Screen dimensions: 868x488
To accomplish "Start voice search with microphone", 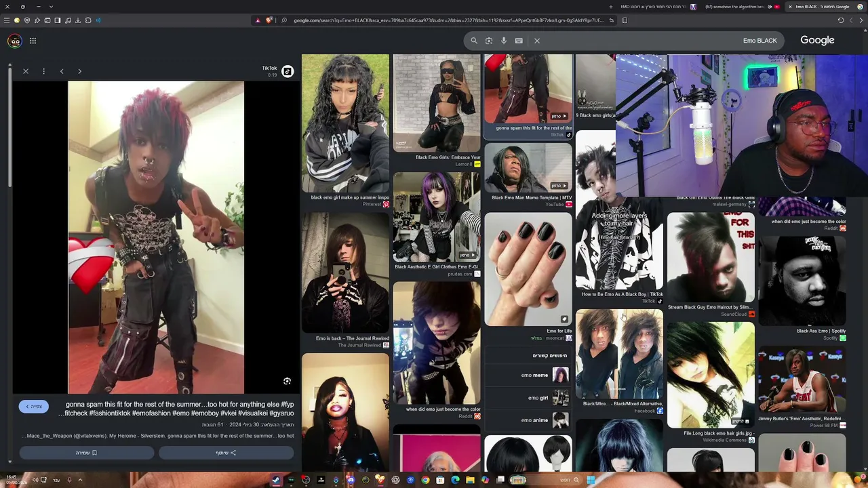I will point(504,41).
